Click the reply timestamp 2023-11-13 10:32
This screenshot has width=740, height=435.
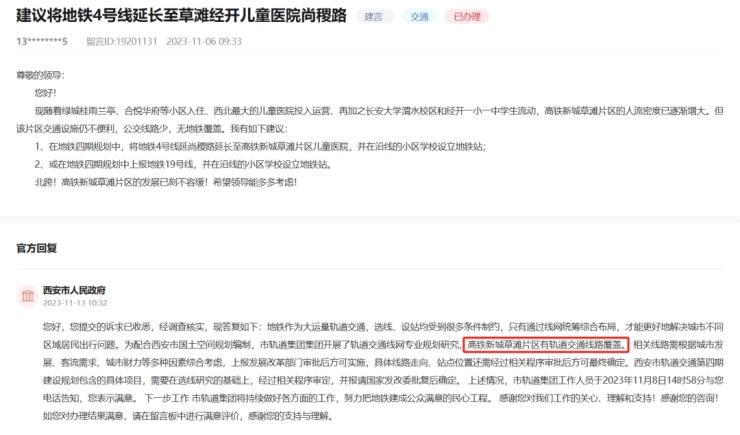point(75,302)
